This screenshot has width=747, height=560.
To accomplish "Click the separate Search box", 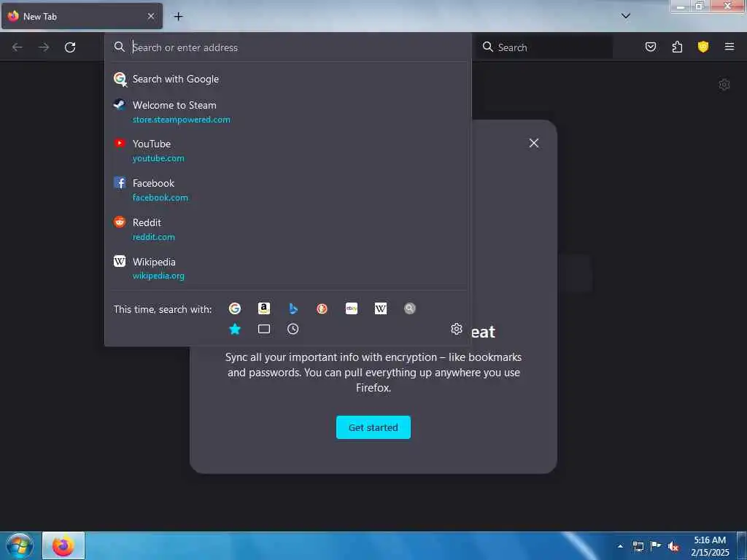I will (546, 47).
